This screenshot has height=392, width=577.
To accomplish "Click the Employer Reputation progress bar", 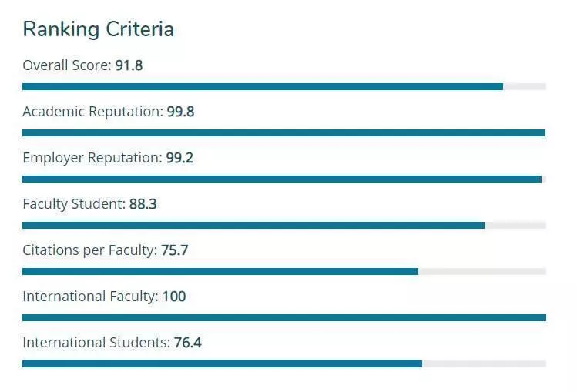I will pos(284,179).
